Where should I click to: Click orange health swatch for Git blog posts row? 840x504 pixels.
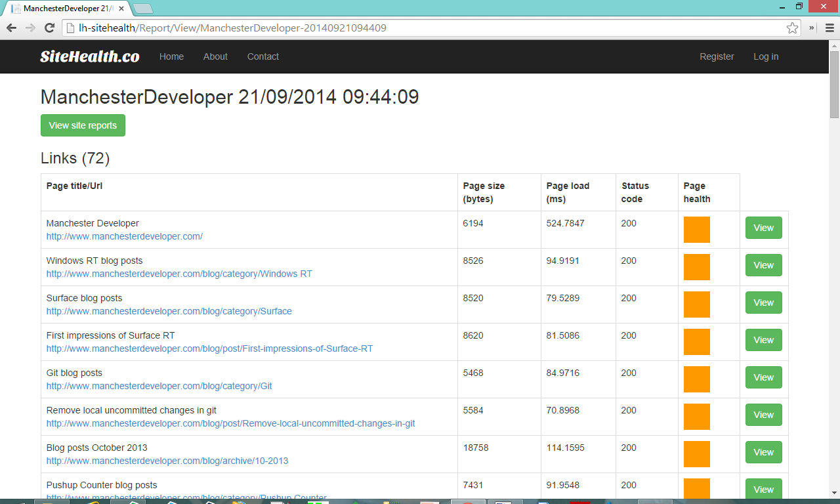697,379
